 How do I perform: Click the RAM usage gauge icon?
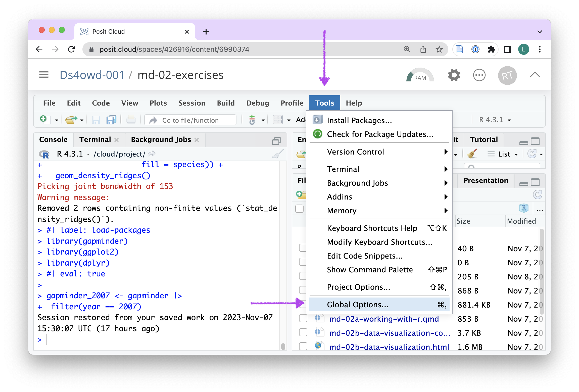[420, 75]
